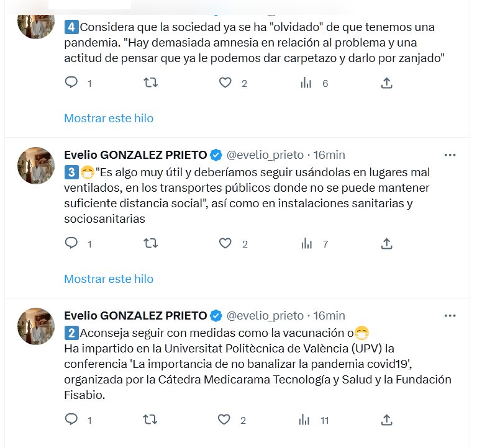Screen dimensions: 477x448
Task: Open more options on tweet numbered 2
Action: pos(450,316)
